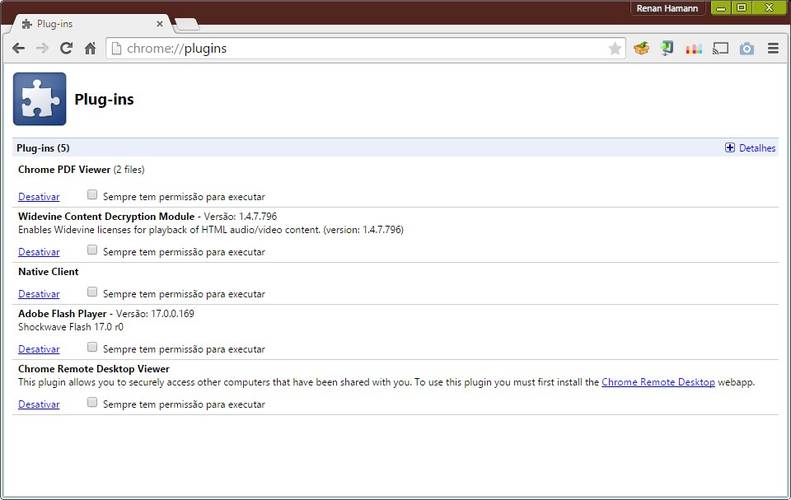Open the Chrome hamburger menu
The height and width of the screenshot is (500, 791).
click(x=773, y=48)
